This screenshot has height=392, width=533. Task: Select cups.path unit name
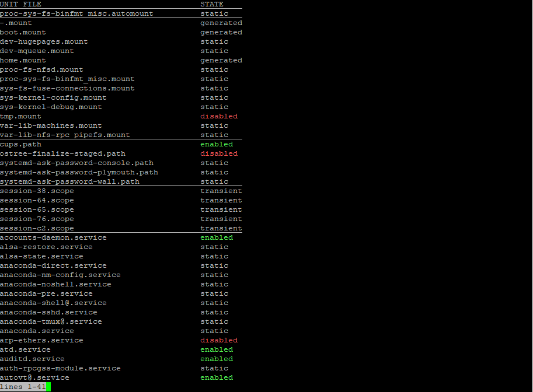(x=20, y=144)
